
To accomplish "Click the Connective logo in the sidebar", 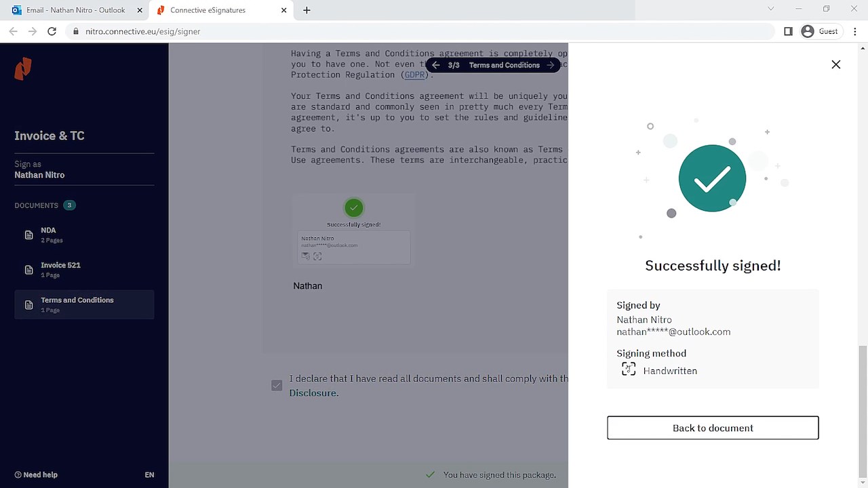I will [23, 68].
